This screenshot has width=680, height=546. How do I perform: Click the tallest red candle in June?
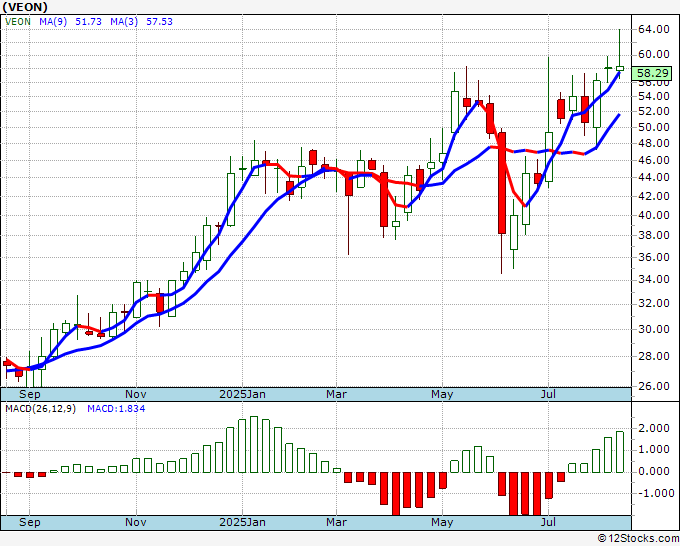click(x=502, y=183)
